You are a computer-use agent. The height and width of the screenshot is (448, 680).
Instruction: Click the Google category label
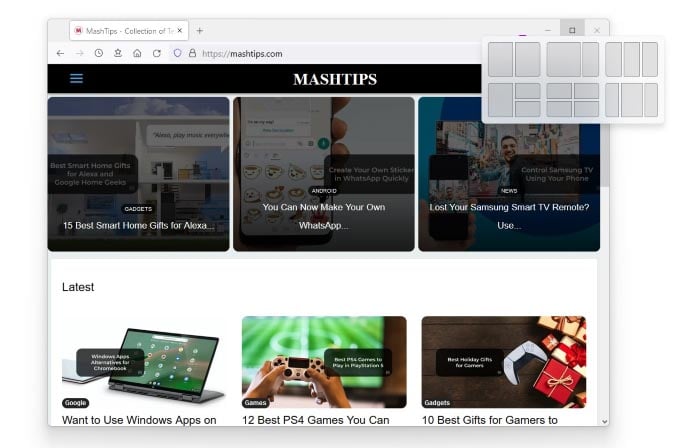(x=75, y=403)
